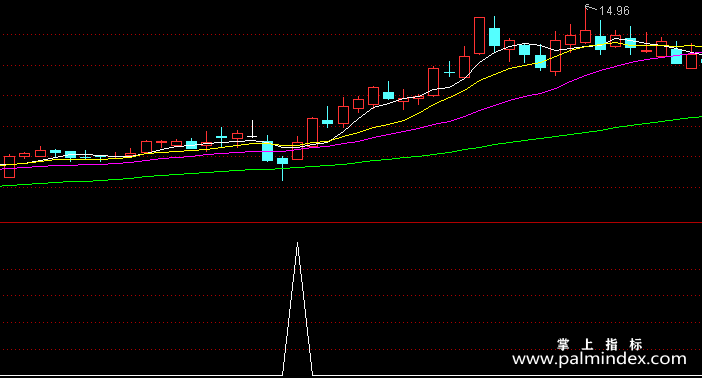Click the tall red candle following the dip
This screenshot has height=378, width=702.
tap(312, 131)
